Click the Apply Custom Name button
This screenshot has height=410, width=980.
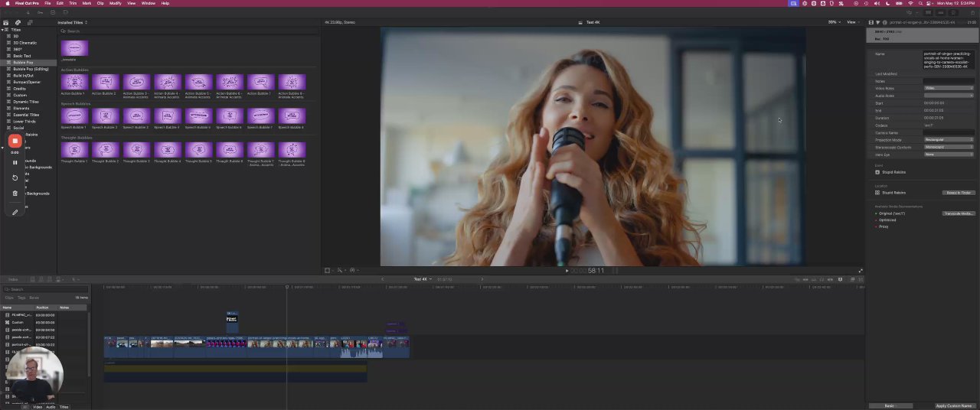click(954, 405)
